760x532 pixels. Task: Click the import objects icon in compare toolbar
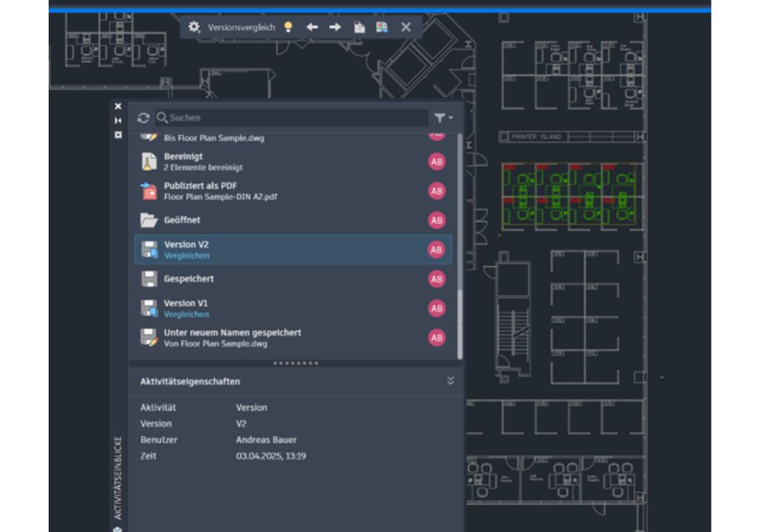359,27
